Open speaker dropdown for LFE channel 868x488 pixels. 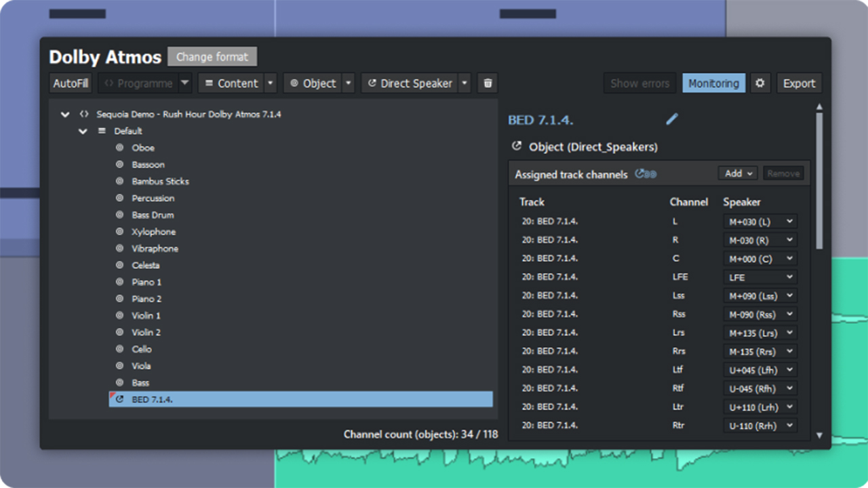760,277
